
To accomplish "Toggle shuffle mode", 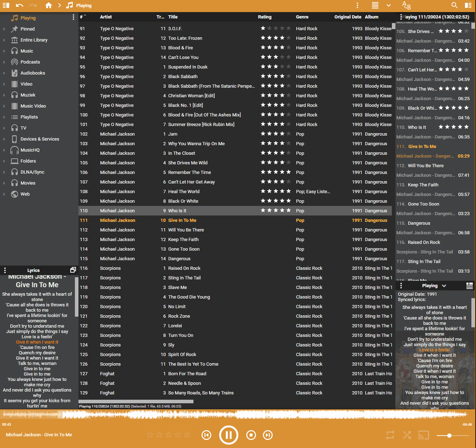I will (407, 435).
